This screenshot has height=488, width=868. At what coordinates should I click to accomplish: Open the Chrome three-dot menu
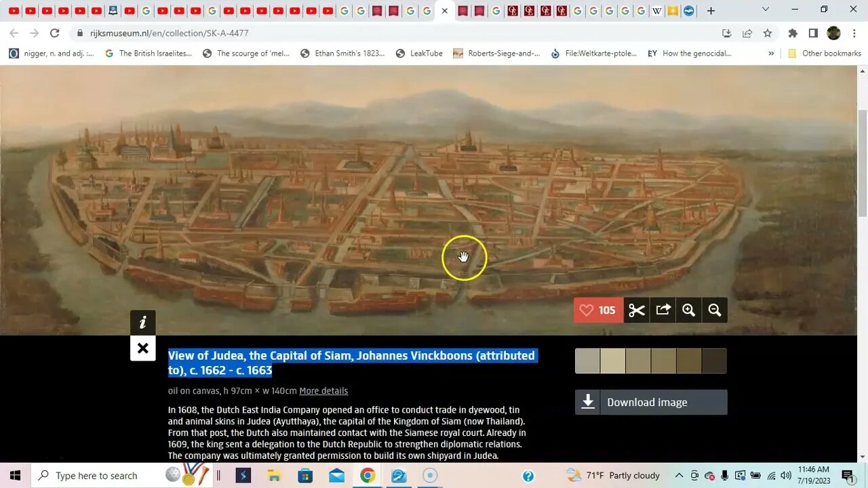(854, 33)
